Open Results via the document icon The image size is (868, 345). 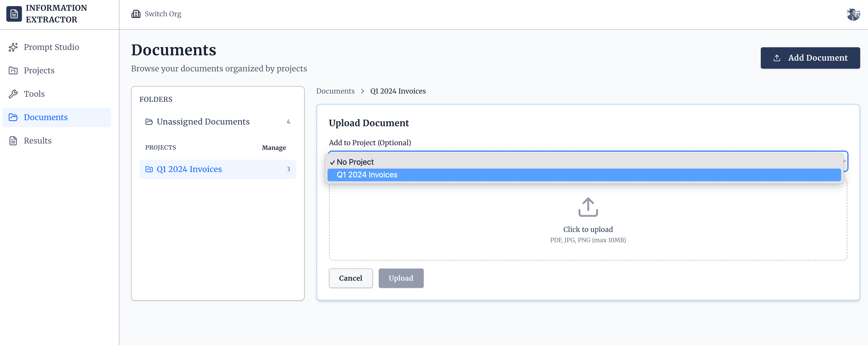[x=13, y=141]
